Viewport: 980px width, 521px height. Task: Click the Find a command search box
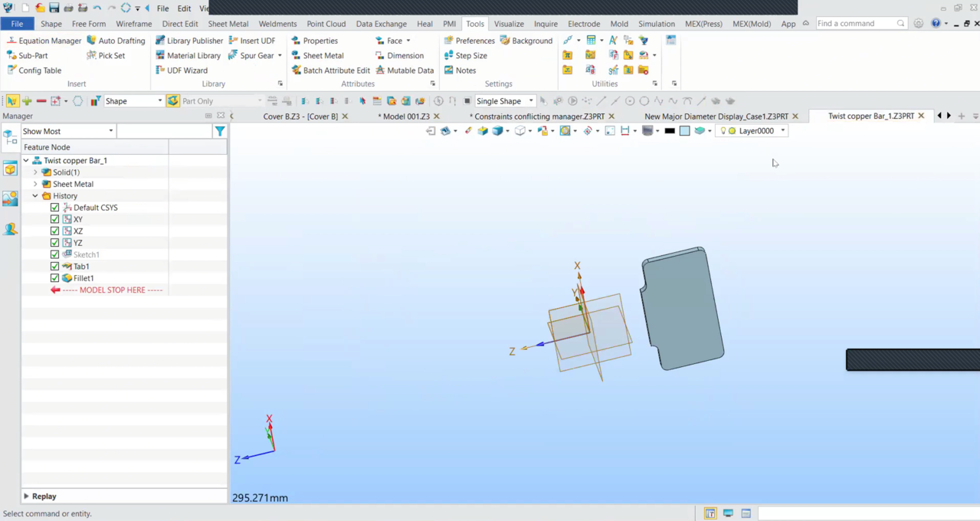[x=854, y=24]
